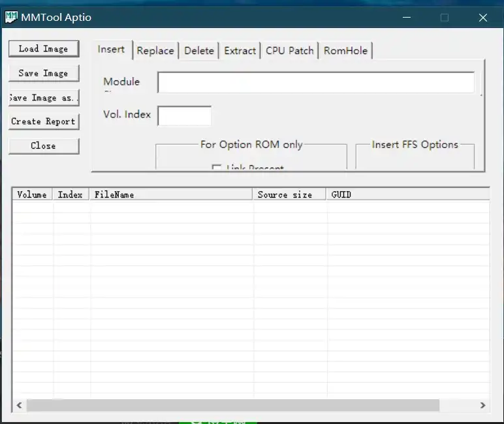Image resolution: width=504 pixels, height=424 pixels.
Task: Generate a report with Create Report
Action: pos(43,121)
